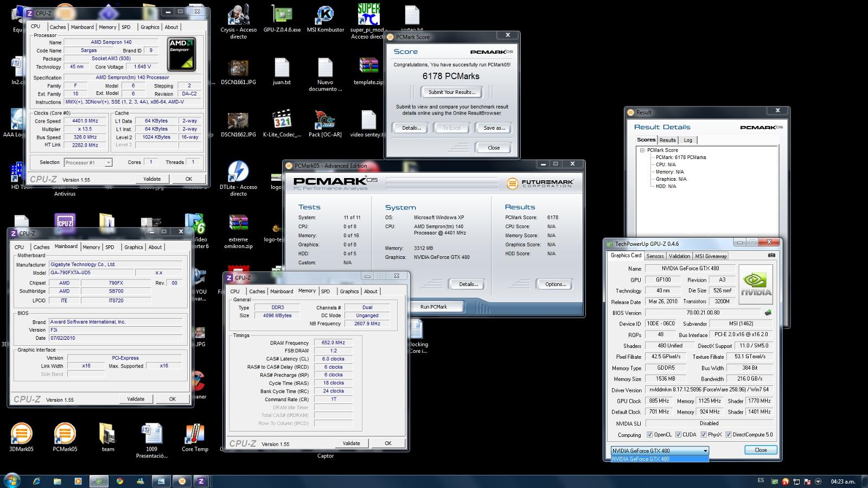868x488 pixels.
Task: Click Options... in PCMark05 Results
Action: coord(556,284)
